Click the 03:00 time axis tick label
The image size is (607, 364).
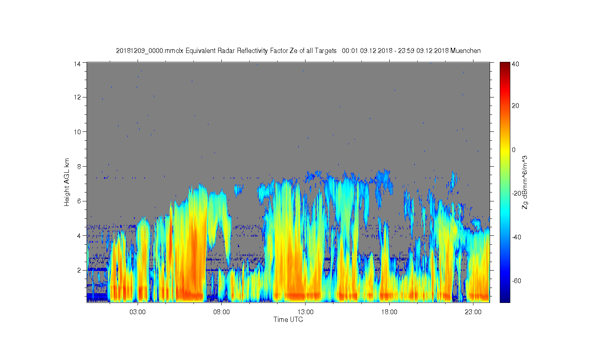(138, 312)
